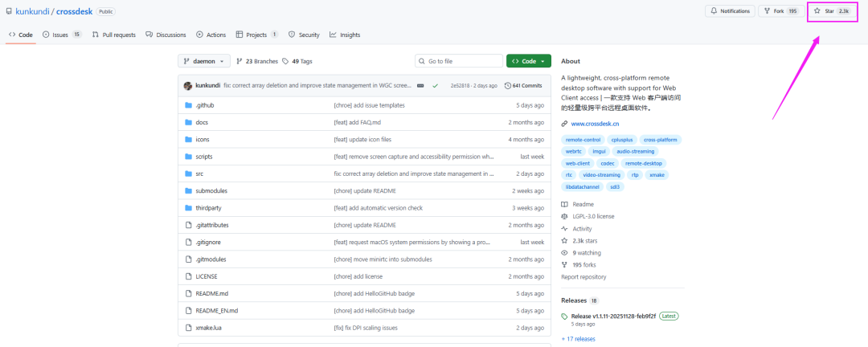Open the LGPL-3.0 license link

[x=593, y=216]
